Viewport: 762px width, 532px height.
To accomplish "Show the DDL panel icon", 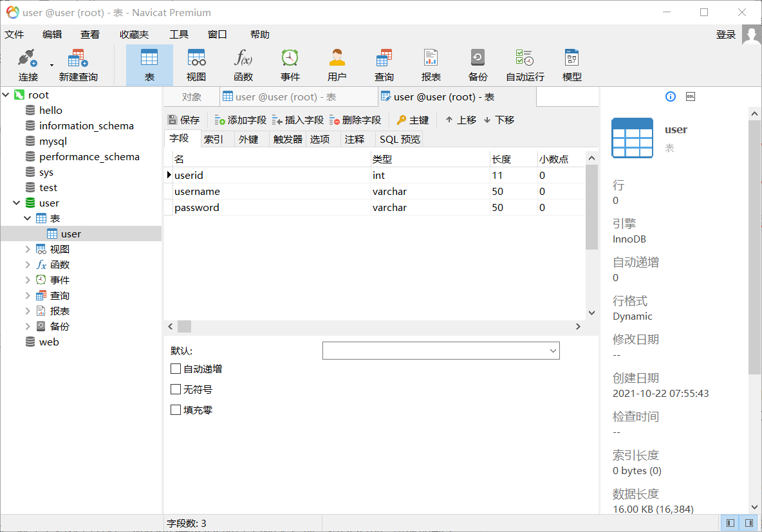I will click(691, 96).
